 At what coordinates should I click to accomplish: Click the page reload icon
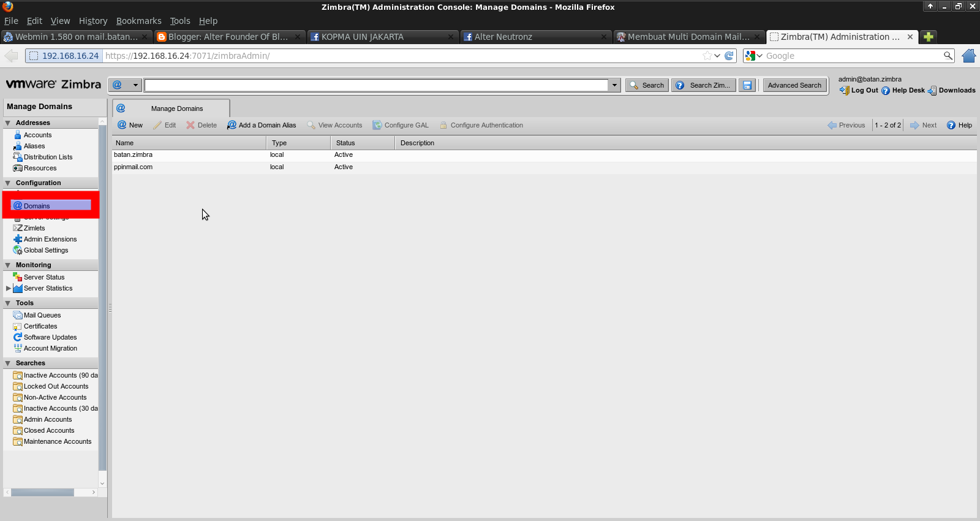coord(729,56)
